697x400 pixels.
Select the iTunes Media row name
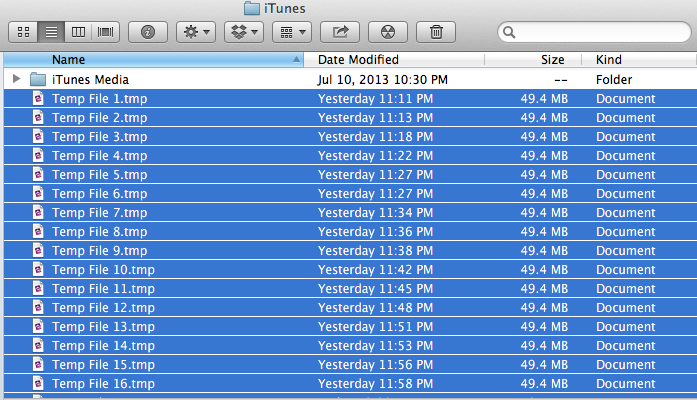90,80
